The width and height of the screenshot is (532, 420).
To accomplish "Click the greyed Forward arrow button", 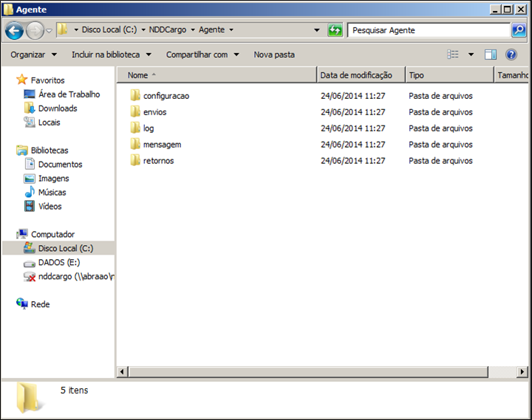I will pos(35,30).
